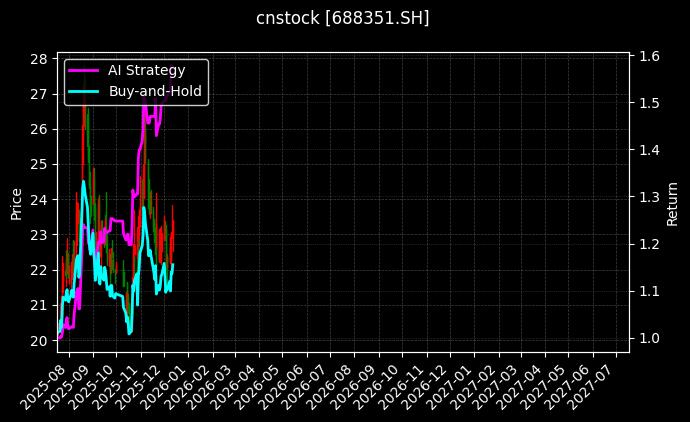Click the magenta line swatch in the legend
The height and width of the screenshot is (422, 690).
[84, 70]
